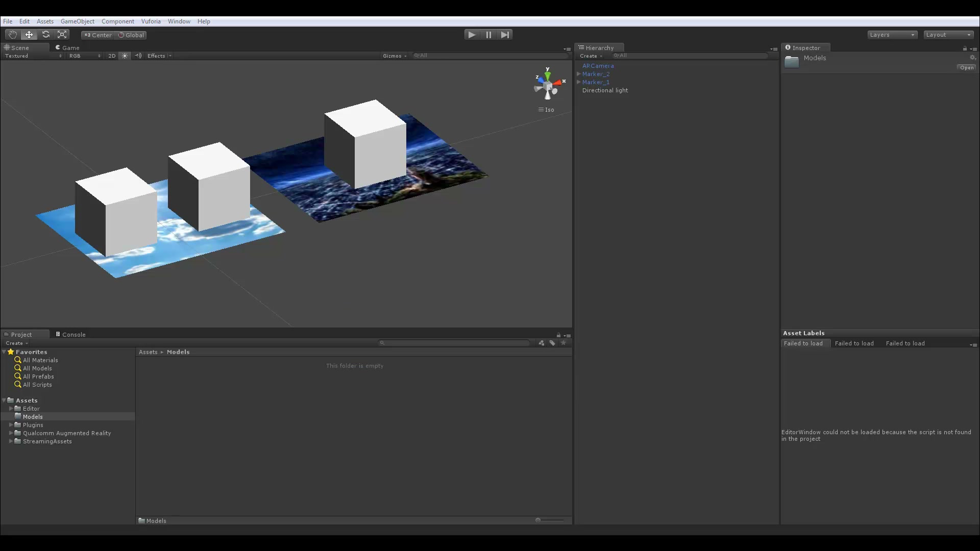The image size is (980, 551).
Task: Expand the Editor folder
Action: tap(11, 409)
